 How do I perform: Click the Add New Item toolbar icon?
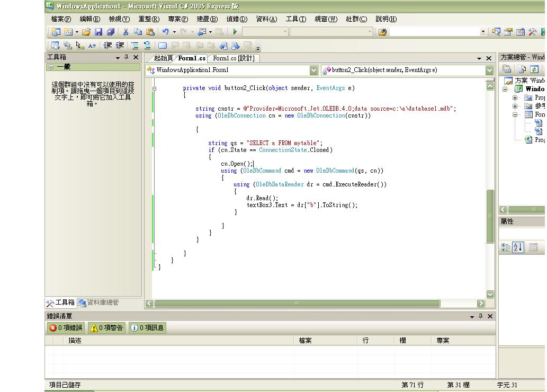pos(68,32)
